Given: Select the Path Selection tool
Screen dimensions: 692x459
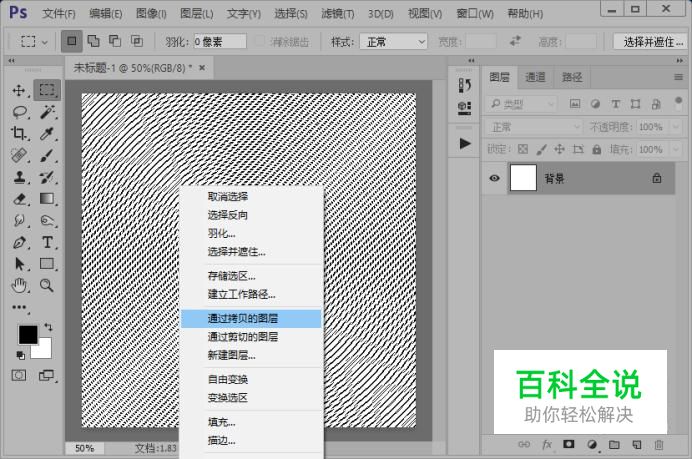Looking at the screenshot, I should click(19, 264).
